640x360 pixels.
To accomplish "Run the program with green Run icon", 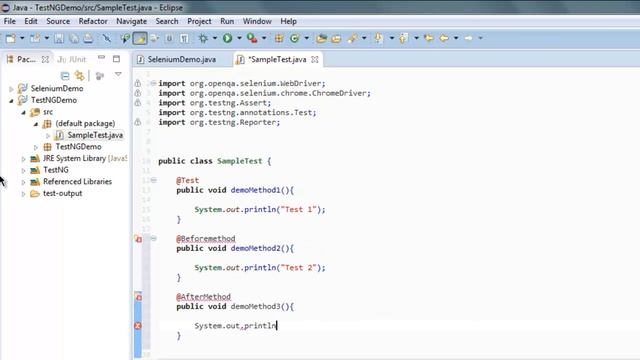I will click(228, 38).
